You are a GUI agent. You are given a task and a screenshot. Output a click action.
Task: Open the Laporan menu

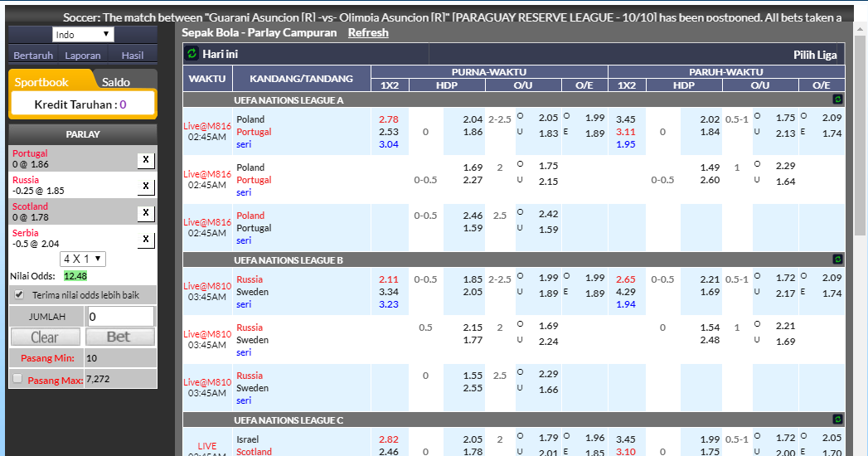[x=82, y=56]
